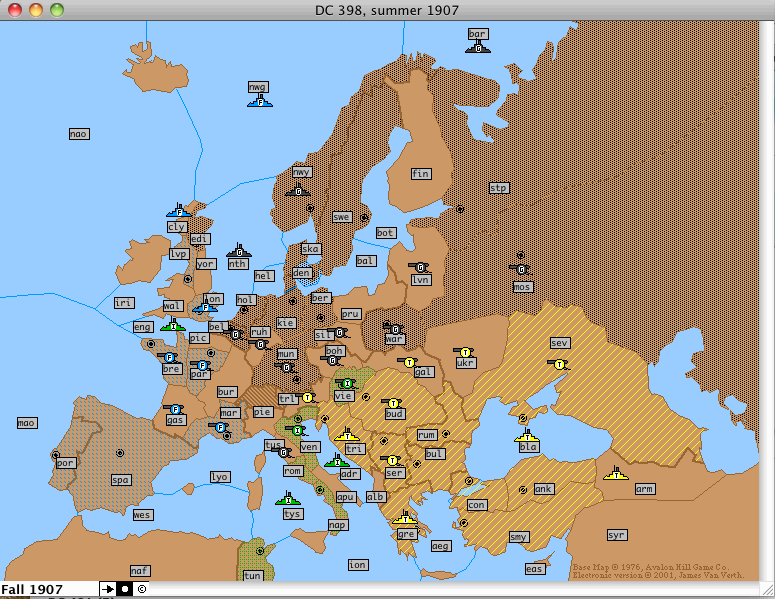Select the German army in Livonia
The image size is (775, 599).
[x=420, y=268]
